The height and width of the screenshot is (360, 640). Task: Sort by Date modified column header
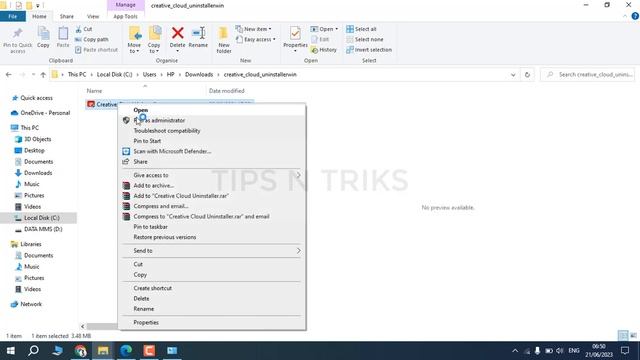pyautogui.click(x=227, y=91)
